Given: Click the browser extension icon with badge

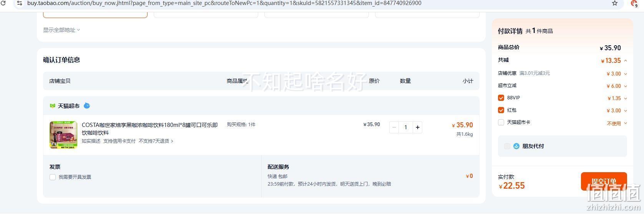Looking at the screenshot, I should (x=634, y=3).
